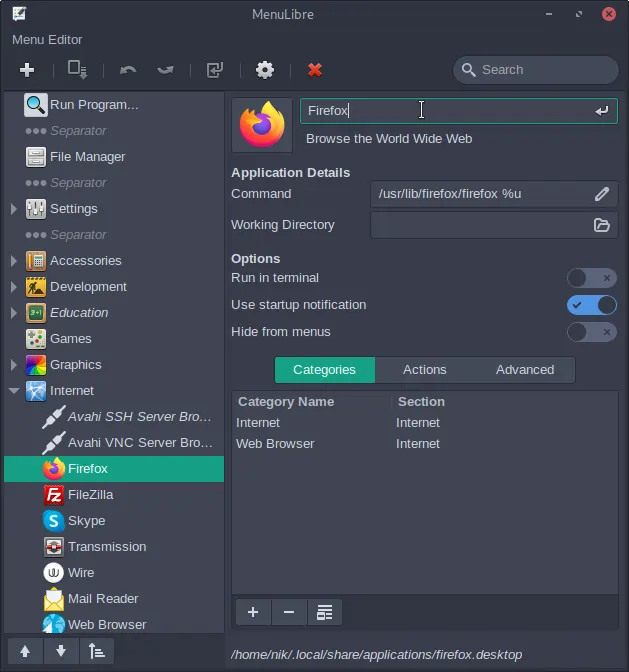Click the large Firefox application icon
Viewport: 629px width, 672px height.
[x=262, y=125]
